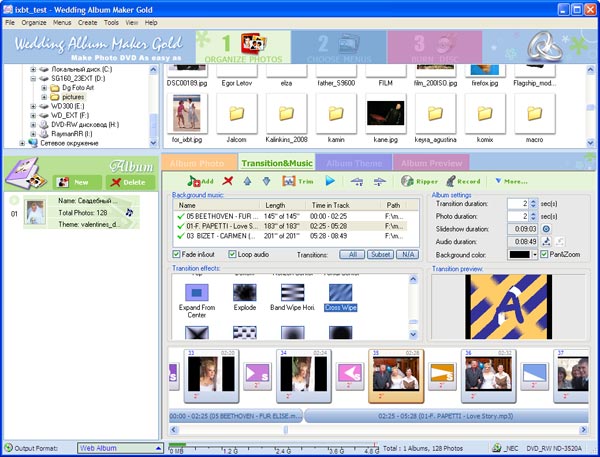Open the File menu
The image size is (600, 457).
click(10, 23)
